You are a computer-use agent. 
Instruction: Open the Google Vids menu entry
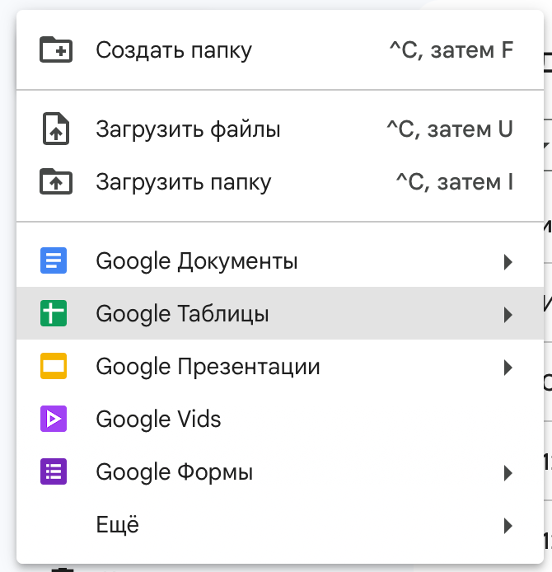pos(280,419)
